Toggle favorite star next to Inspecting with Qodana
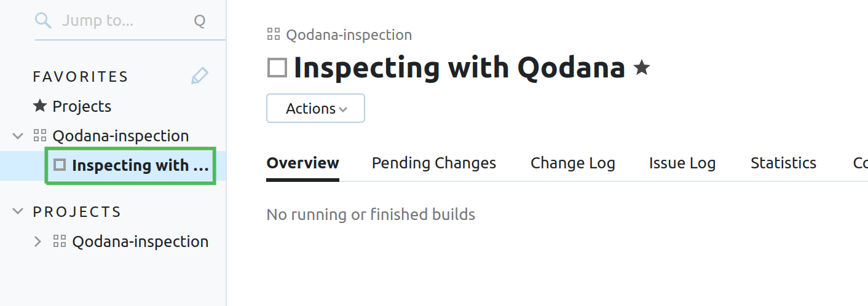The image size is (868, 306). [x=642, y=68]
